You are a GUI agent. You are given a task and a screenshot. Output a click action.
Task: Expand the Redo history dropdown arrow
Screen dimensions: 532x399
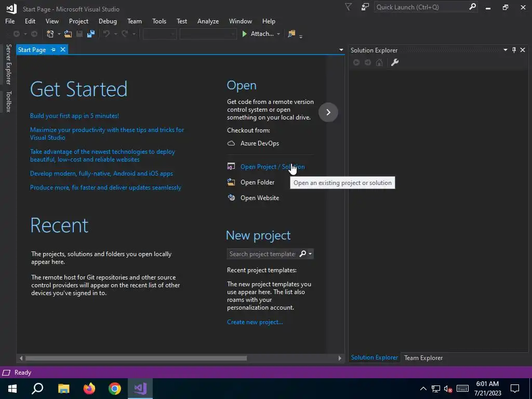(x=134, y=34)
